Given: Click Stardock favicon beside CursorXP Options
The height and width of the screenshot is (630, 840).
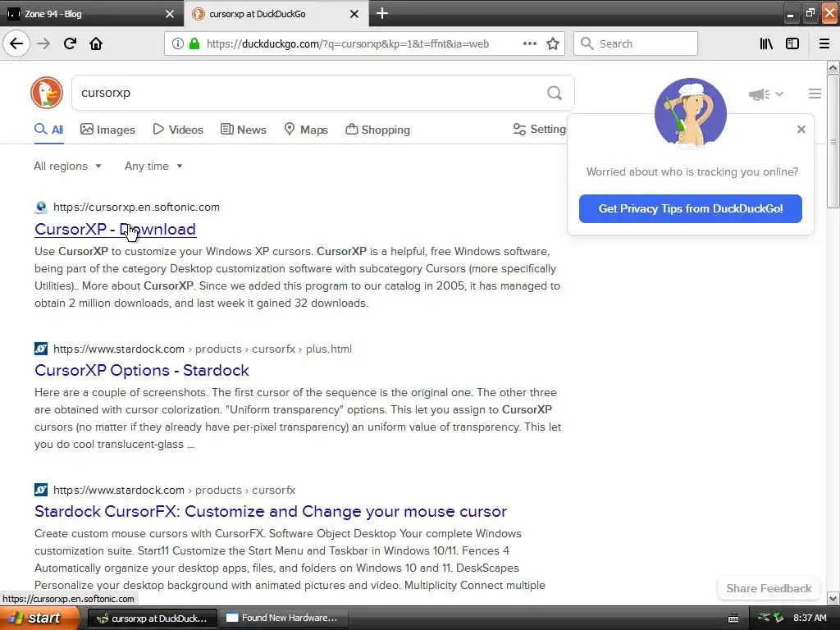Looking at the screenshot, I should click(41, 349).
